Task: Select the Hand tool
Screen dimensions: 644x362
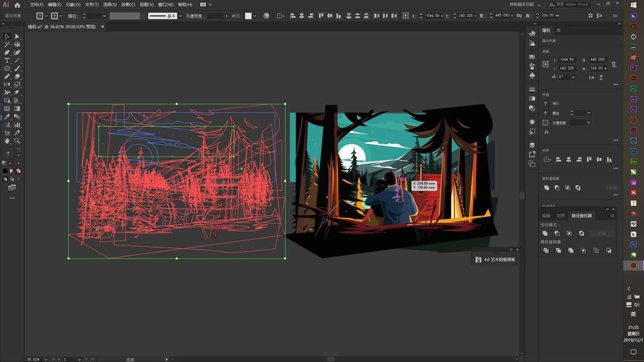Action: pyautogui.click(x=7, y=141)
